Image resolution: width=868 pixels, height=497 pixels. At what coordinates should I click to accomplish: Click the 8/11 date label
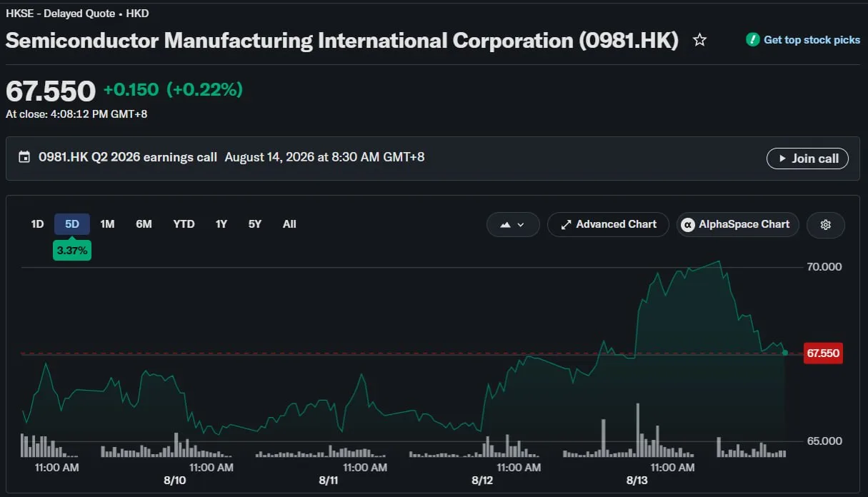point(329,481)
